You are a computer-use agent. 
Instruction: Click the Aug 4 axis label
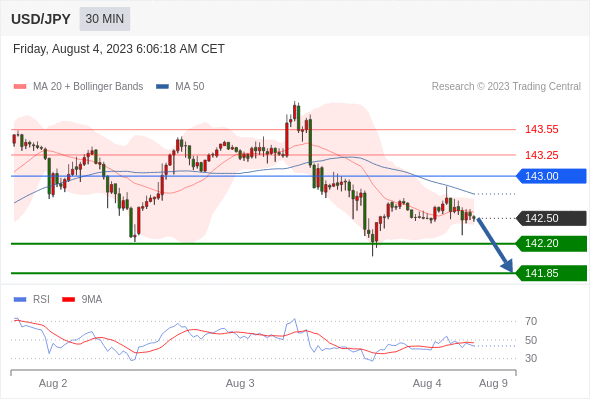(427, 383)
